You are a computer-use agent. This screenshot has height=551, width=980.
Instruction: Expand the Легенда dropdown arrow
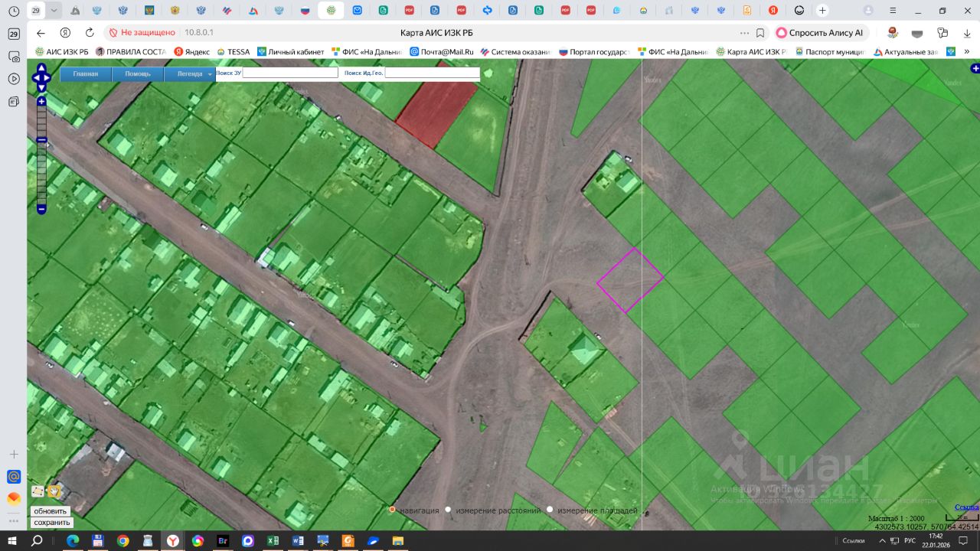(210, 74)
